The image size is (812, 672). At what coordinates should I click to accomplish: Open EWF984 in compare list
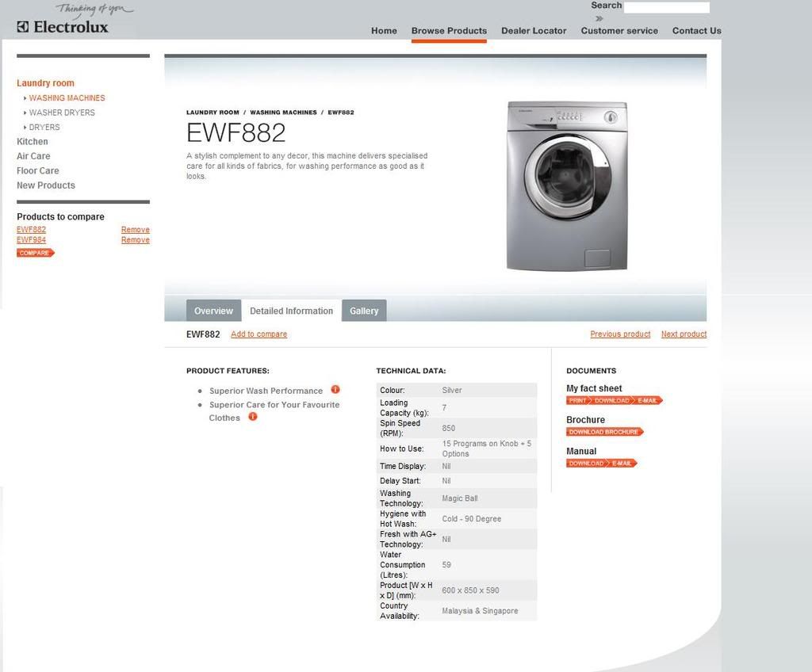coord(31,239)
